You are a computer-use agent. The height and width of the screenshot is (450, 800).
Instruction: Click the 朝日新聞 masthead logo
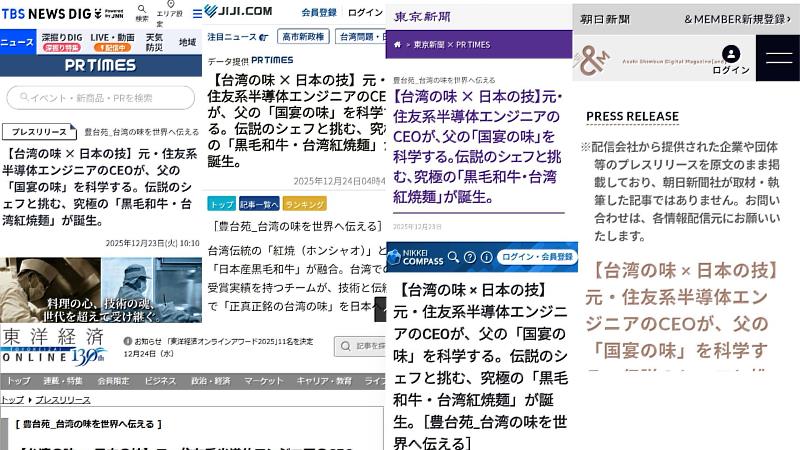pos(605,19)
